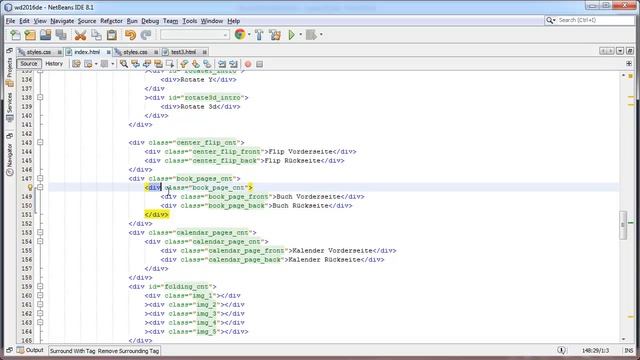The height and width of the screenshot is (360, 640).
Task: Click the Find Previous Occurrence icon
Action: pyautogui.click(x=135, y=64)
